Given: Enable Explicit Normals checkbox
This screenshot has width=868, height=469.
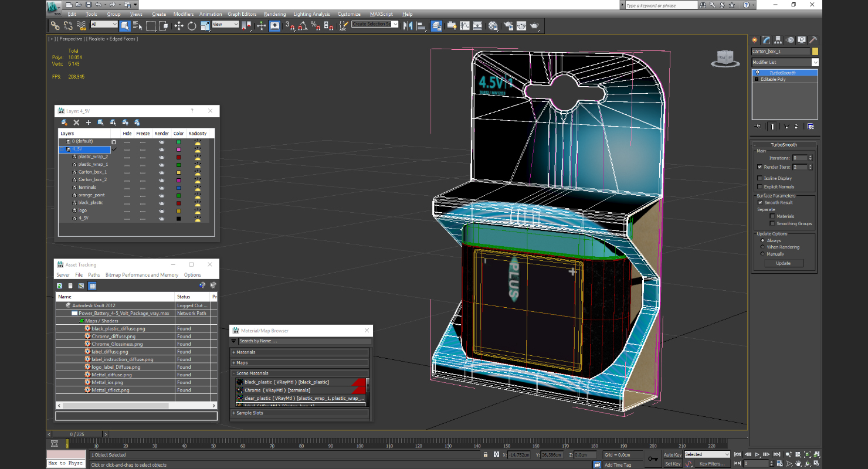Looking at the screenshot, I should click(x=759, y=187).
